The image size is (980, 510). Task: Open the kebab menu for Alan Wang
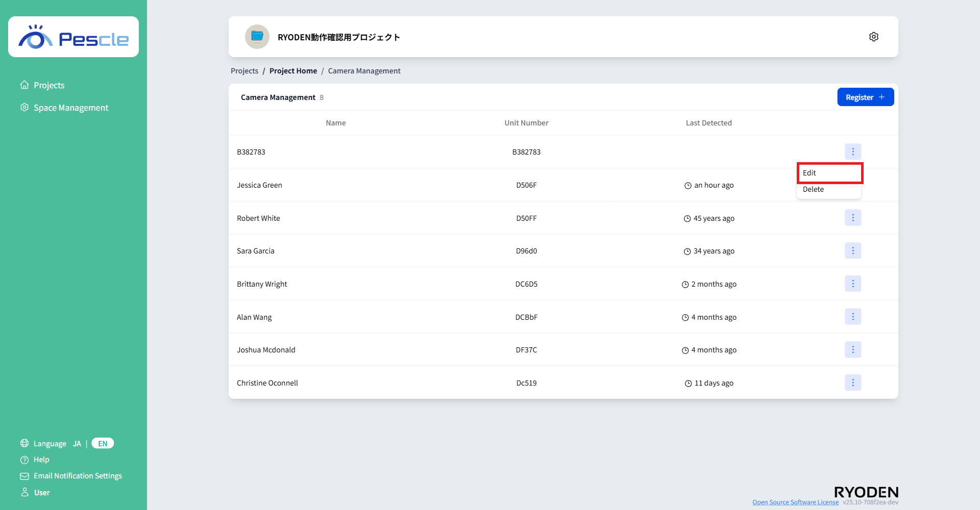[x=852, y=317]
